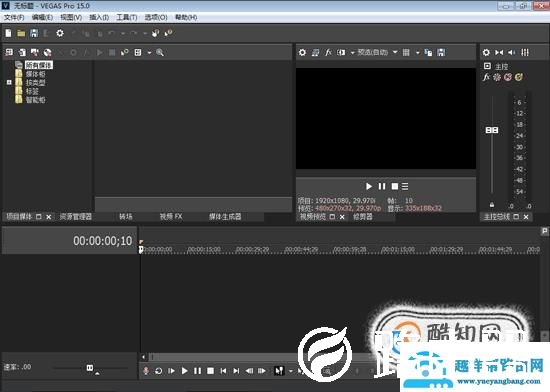Open master bus audio properties gear

tap(486, 53)
